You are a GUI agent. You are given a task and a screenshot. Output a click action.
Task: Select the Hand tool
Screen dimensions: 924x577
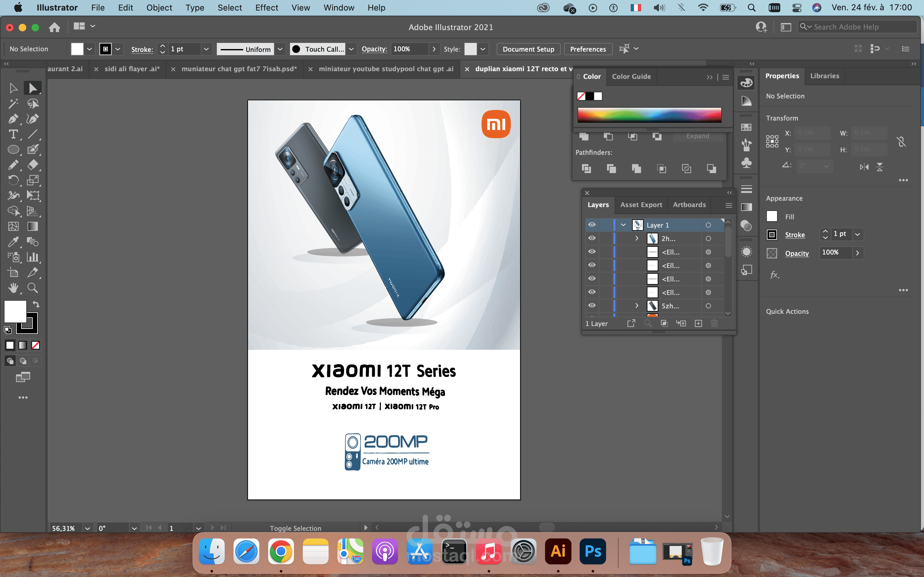13,288
